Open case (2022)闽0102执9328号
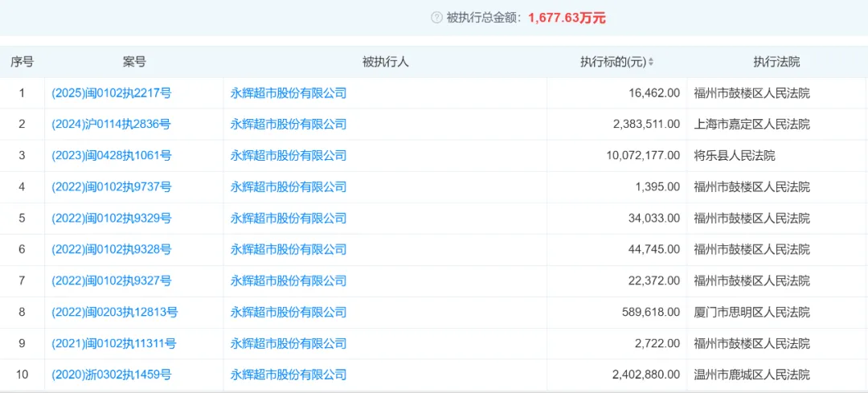The height and width of the screenshot is (393, 868). tap(111, 250)
